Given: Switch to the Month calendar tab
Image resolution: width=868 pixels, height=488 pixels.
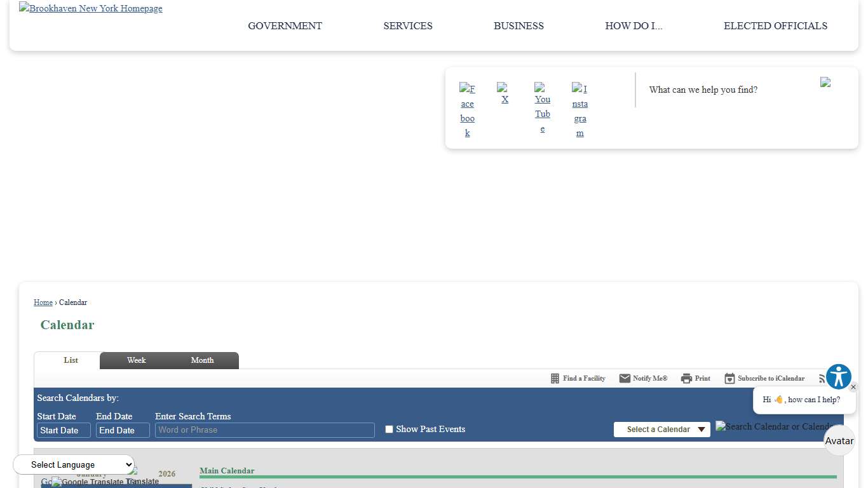Looking at the screenshot, I should (x=202, y=360).
